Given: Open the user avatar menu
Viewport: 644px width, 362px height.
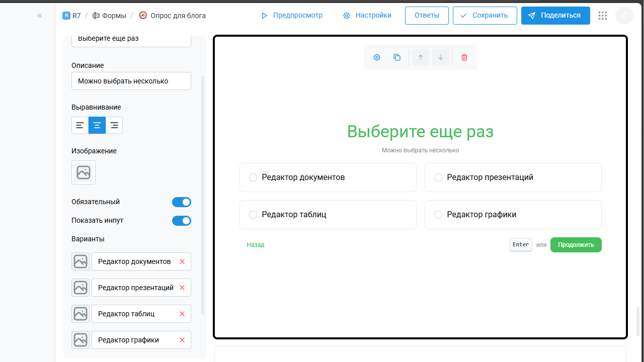Looking at the screenshot, I should pos(624,16).
